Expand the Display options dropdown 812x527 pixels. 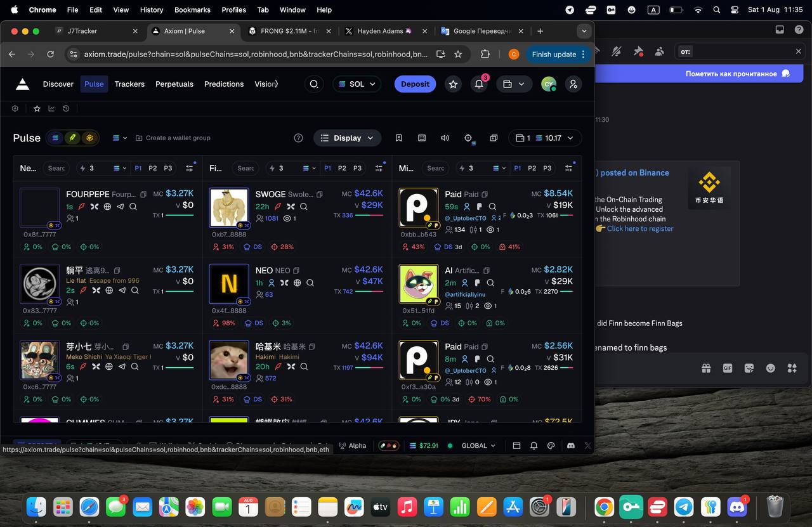tap(348, 138)
